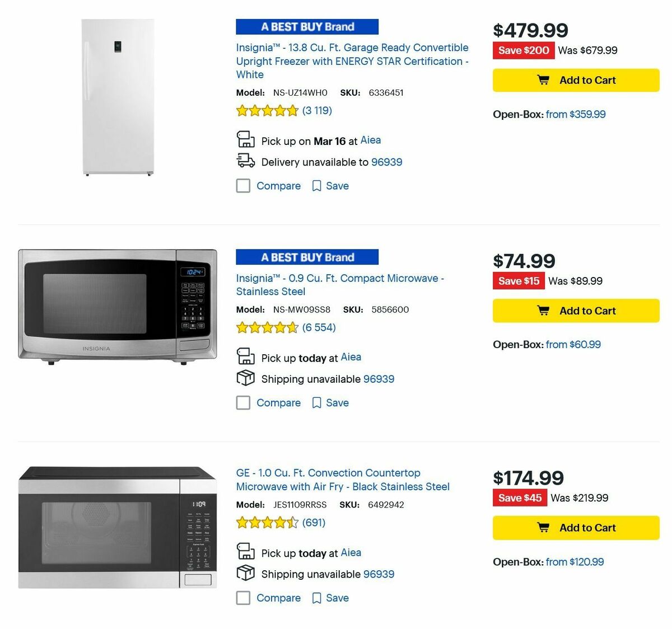Open the Aiea store link for the compact microwave
Viewport: 672px width, 629px height.
(x=351, y=356)
